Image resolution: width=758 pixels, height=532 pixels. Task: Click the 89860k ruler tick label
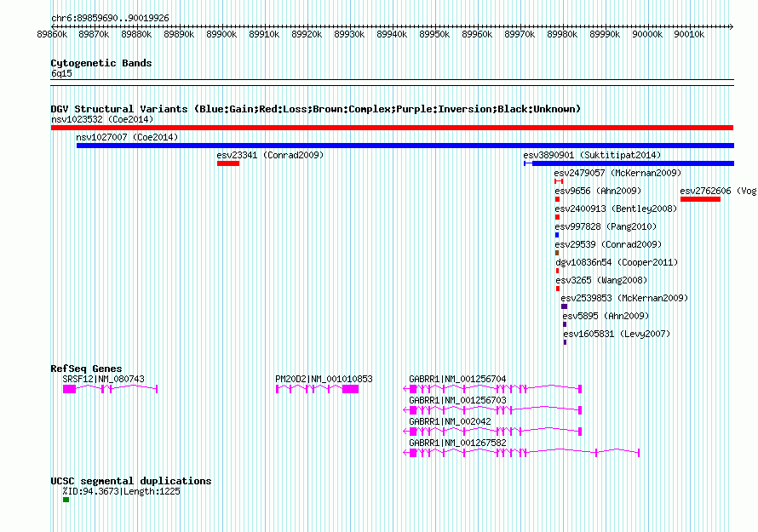(52, 34)
